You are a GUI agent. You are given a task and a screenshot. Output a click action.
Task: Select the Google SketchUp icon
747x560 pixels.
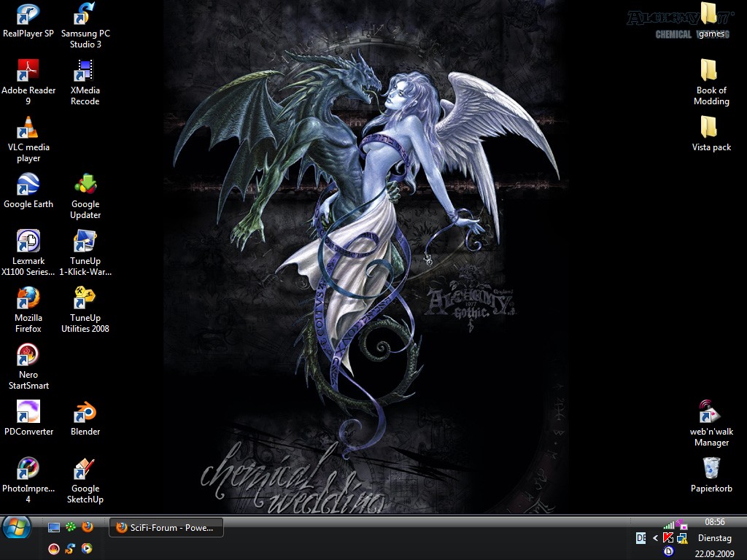pyautogui.click(x=85, y=470)
